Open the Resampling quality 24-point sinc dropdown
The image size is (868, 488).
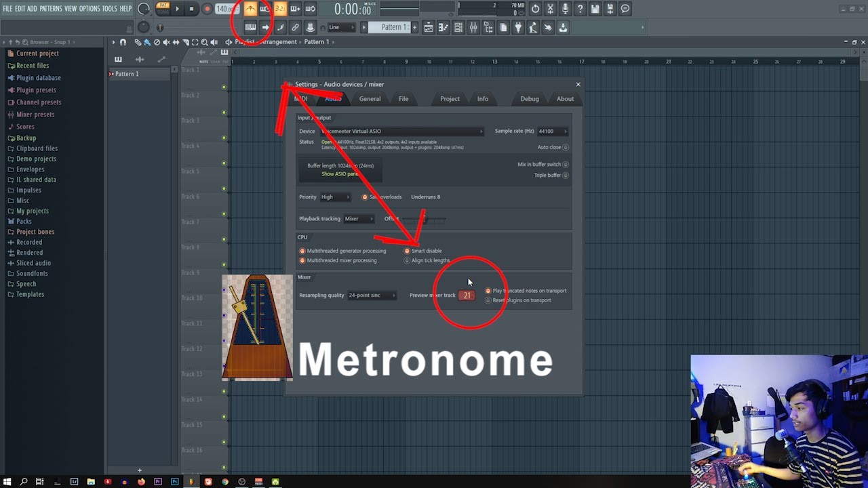click(x=372, y=296)
